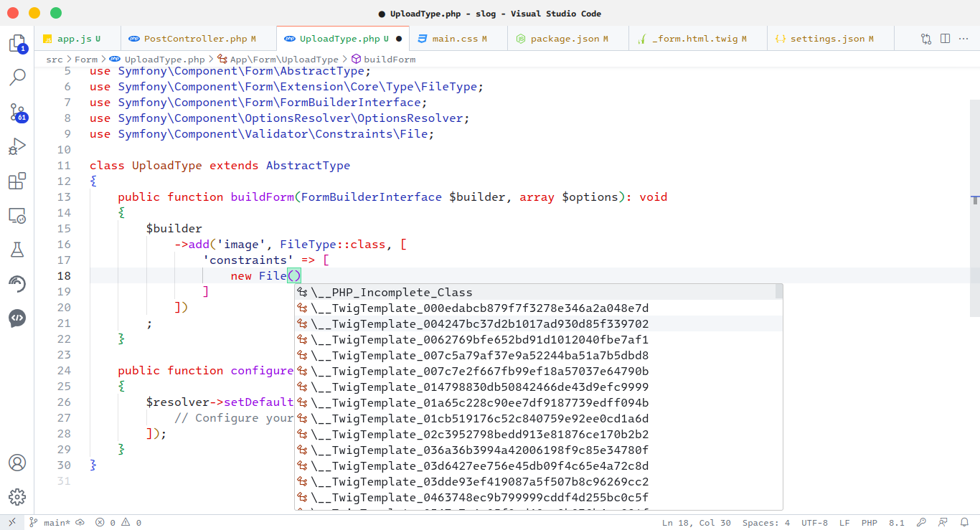Switch to the PostController.php tab
The width and height of the screenshot is (980, 530).
(x=194, y=39)
